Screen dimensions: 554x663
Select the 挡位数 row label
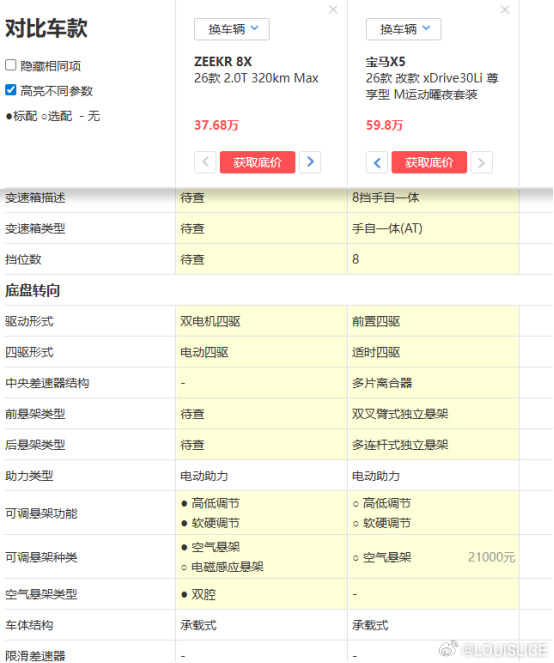(23, 259)
